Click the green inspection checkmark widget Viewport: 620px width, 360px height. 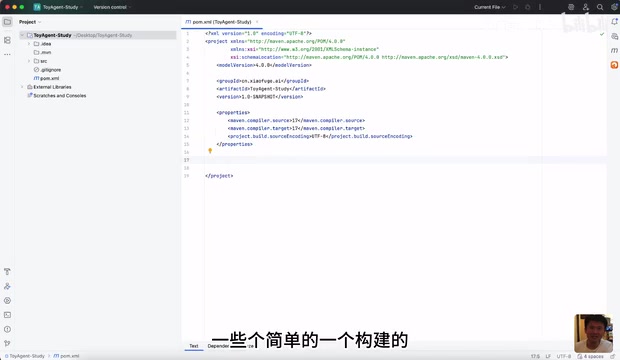pyautogui.click(x=602, y=34)
